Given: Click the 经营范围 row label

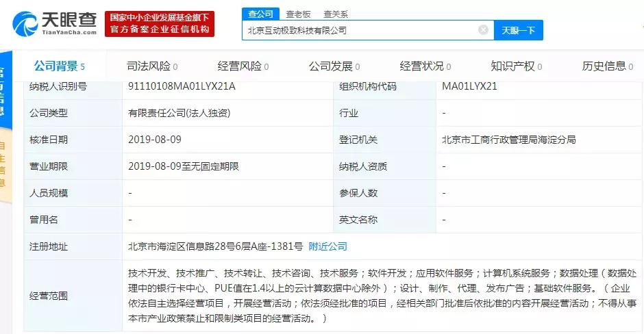Looking at the screenshot, I should click(x=49, y=296).
